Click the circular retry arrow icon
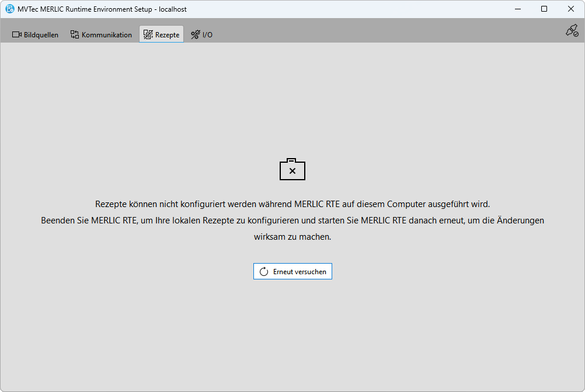The image size is (585, 392). 264,272
